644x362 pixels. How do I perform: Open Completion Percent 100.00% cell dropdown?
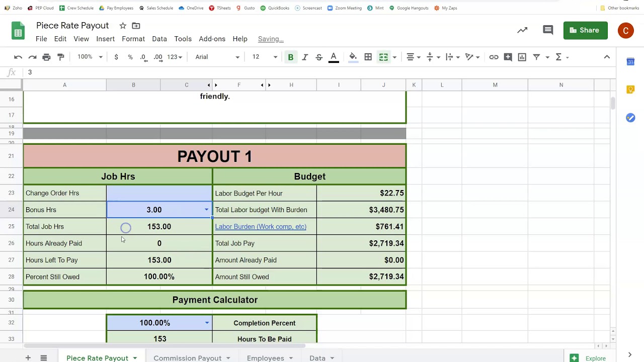[206, 323]
